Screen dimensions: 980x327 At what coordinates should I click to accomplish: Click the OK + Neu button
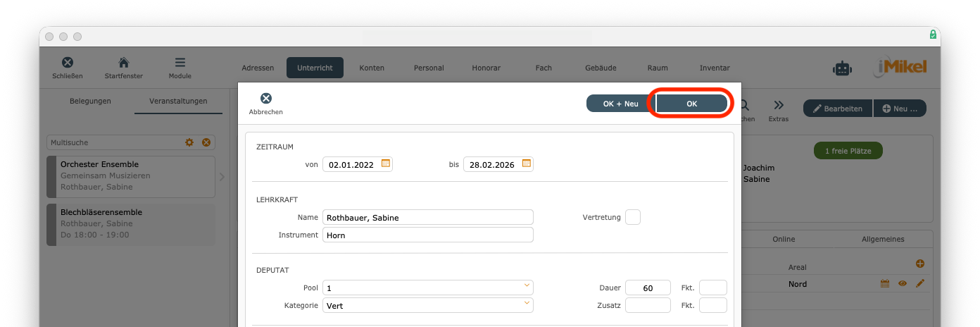point(620,104)
